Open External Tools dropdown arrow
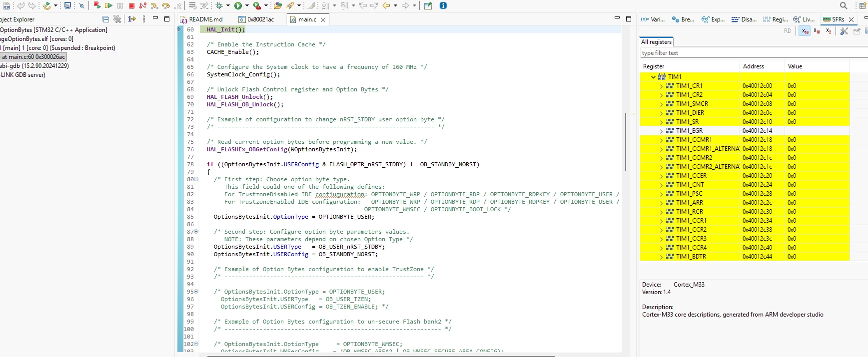This screenshot has height=357, width=868. tap(266, 5)
